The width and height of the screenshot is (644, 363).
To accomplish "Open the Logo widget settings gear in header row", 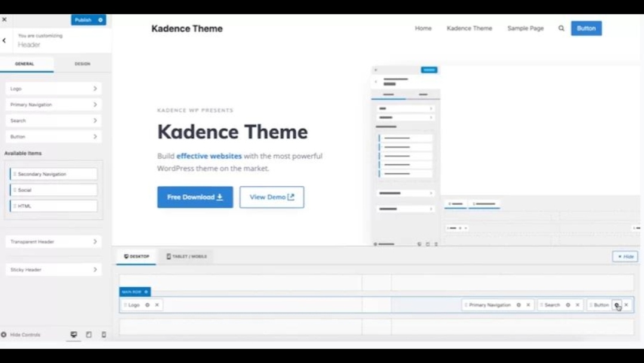I will (146, 304).
